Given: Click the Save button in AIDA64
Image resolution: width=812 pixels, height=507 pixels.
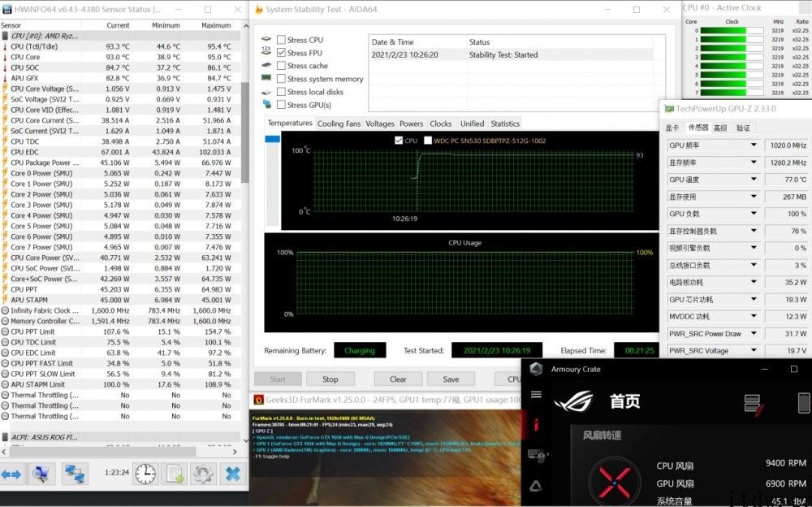Looking at the screenshot, I should pyautogui.click(x=451, y=379).
